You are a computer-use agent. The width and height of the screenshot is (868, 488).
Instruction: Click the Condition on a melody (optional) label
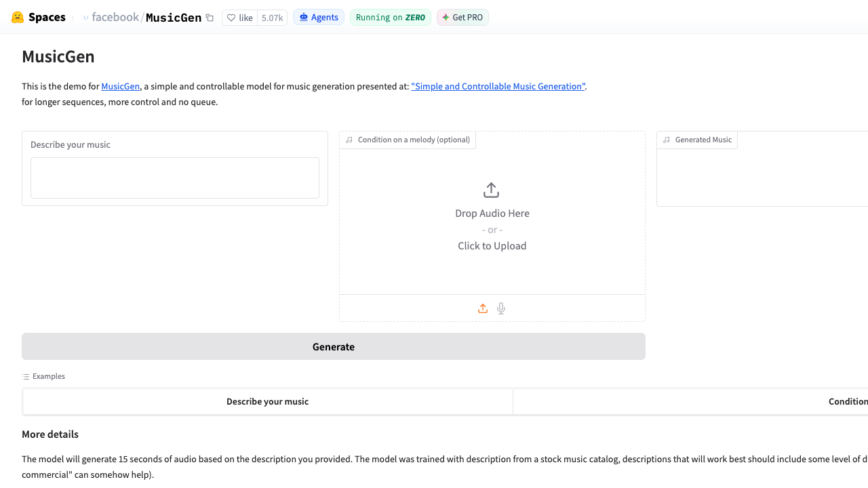coord(414,140)
